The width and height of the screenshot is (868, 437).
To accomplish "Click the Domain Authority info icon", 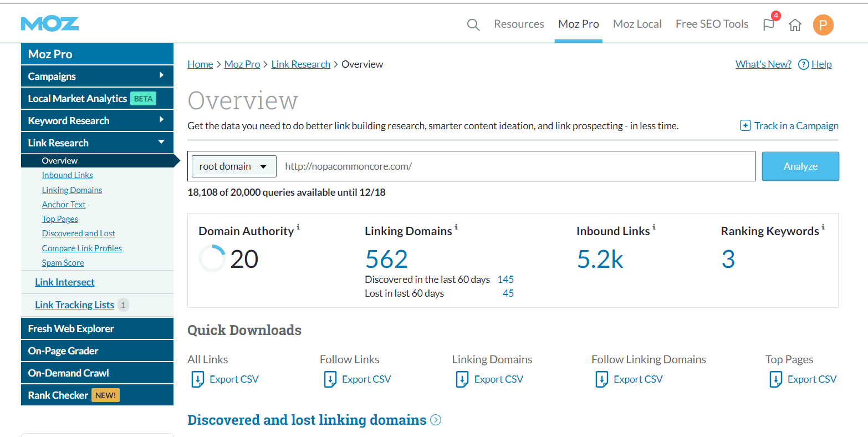I will click(298, 226).
